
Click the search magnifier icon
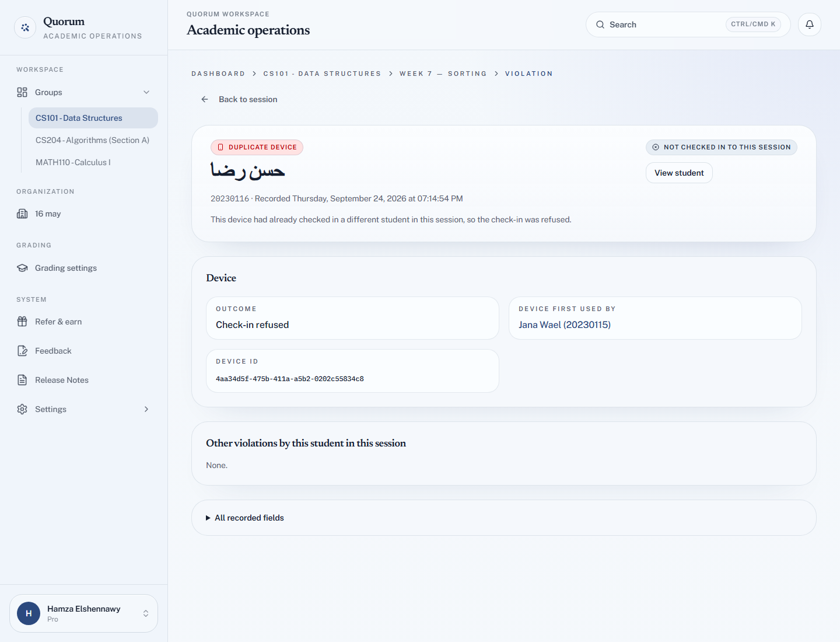[600, 25]
